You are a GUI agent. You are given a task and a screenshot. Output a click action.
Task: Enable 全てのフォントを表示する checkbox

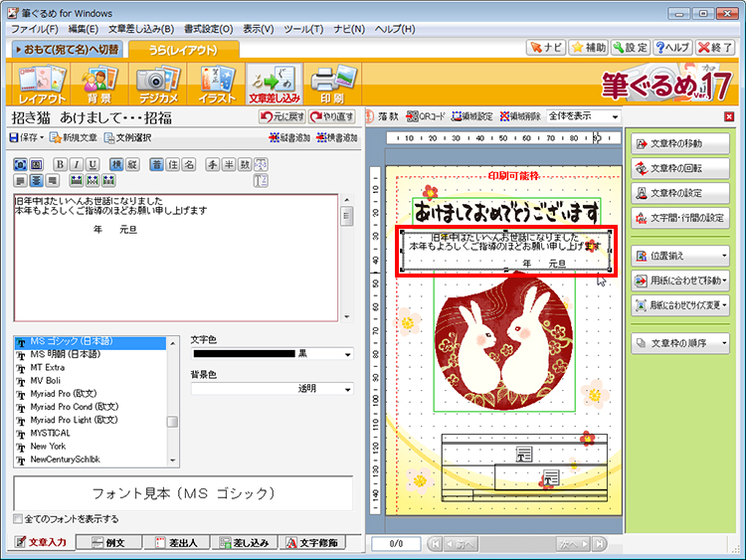18,518
